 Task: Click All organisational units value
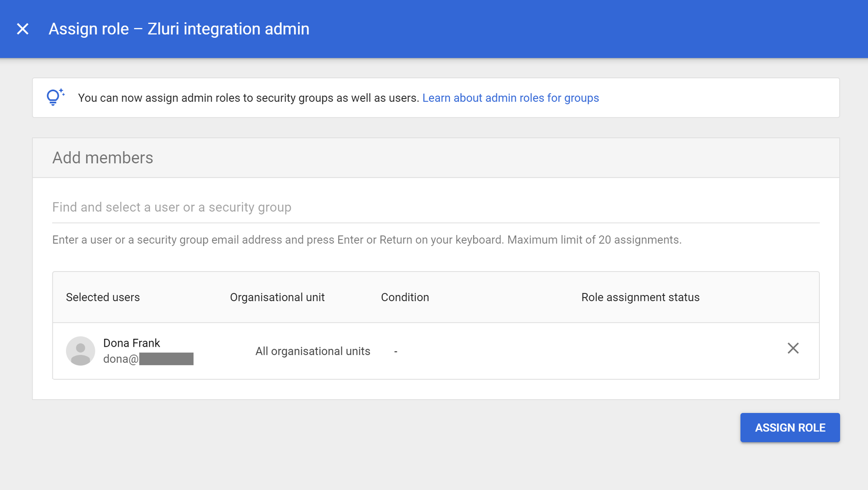point(312,351)
